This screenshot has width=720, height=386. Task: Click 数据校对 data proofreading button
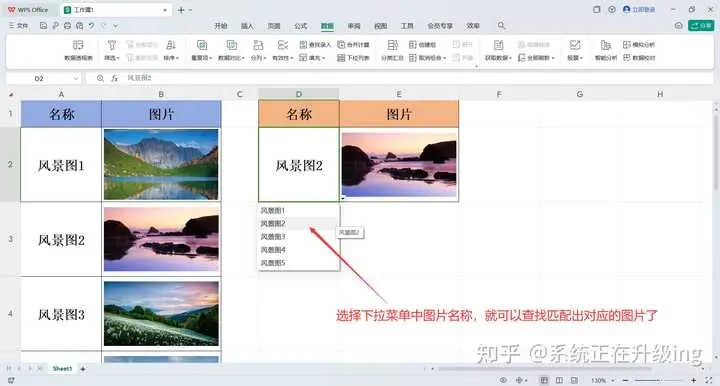(x=639, y=58)
